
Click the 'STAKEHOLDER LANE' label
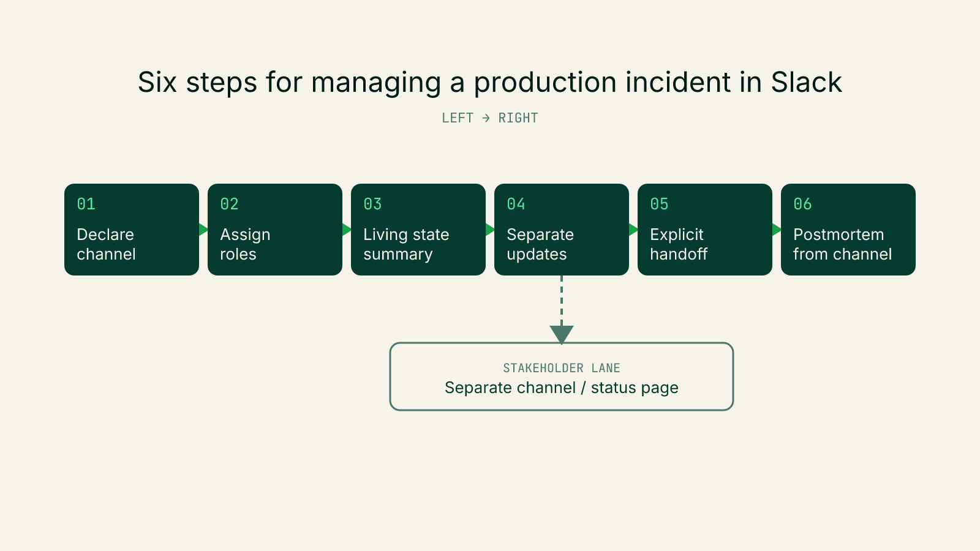(562, 368)
